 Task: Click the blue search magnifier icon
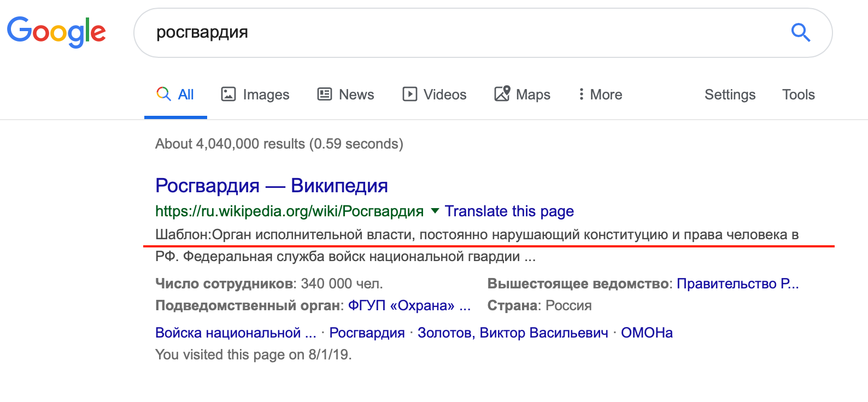tap(801, 33)
